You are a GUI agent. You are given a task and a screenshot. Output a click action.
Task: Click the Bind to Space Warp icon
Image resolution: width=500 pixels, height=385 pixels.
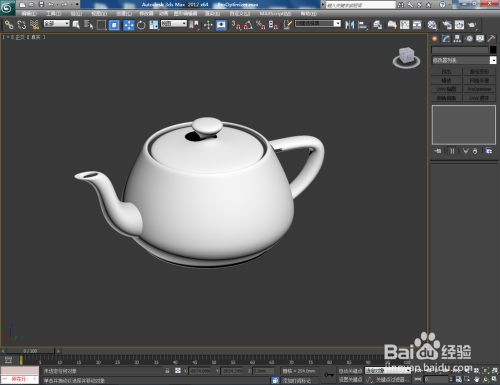34,25
